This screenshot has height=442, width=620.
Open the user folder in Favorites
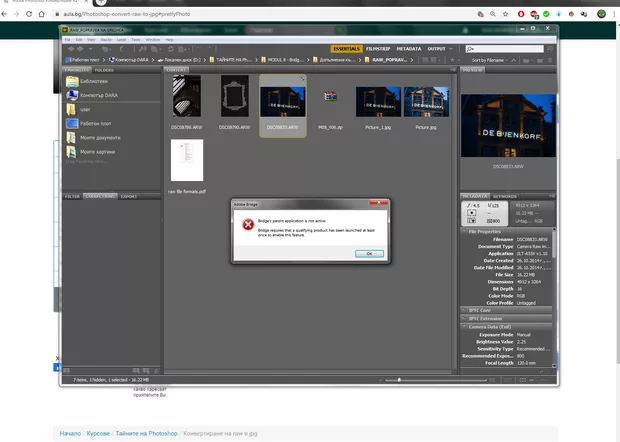pos(86,109)
